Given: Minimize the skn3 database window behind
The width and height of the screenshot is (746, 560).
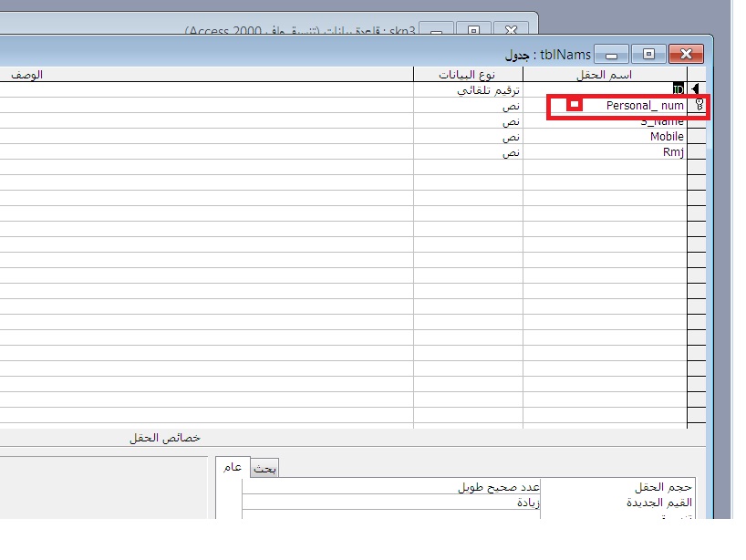Looking at the screenshot, I should [x=436, y=28].
